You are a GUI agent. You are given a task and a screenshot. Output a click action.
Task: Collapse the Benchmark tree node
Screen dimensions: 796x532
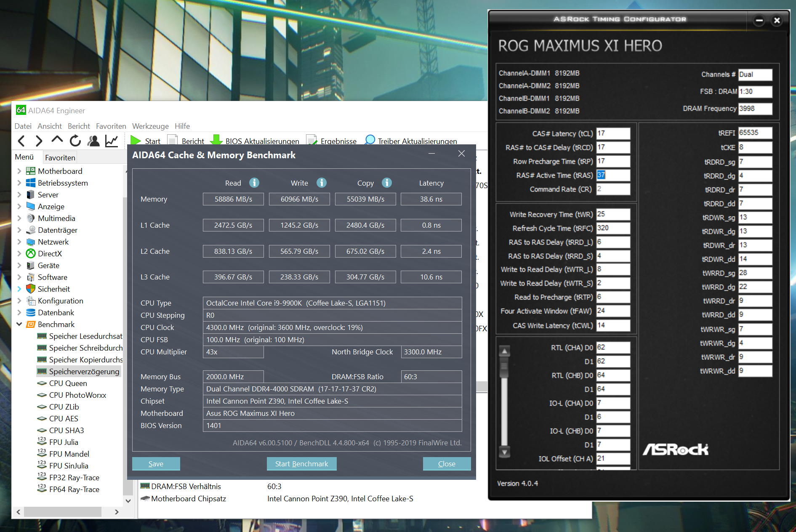click(x=19, y=325)
